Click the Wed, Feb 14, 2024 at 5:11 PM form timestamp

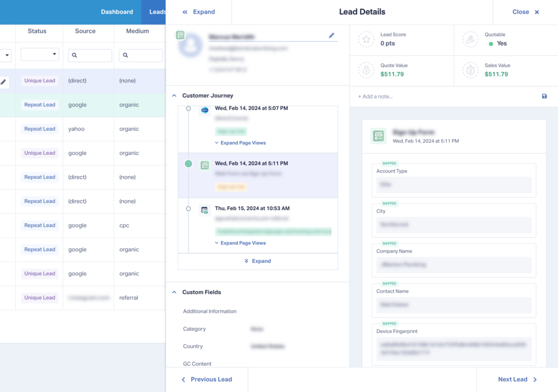[x=426, y=141]
